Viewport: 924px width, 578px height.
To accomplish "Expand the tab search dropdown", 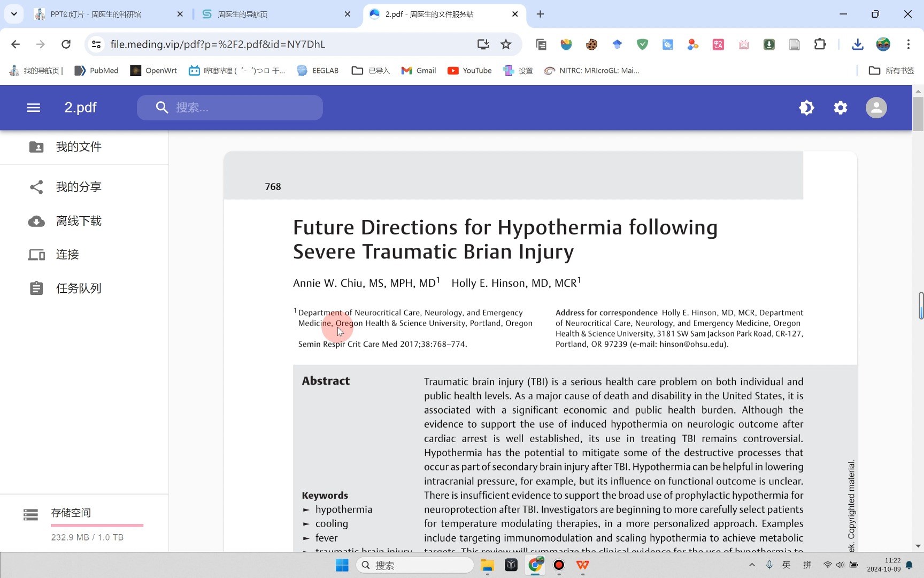I will (x=14, y=14).
